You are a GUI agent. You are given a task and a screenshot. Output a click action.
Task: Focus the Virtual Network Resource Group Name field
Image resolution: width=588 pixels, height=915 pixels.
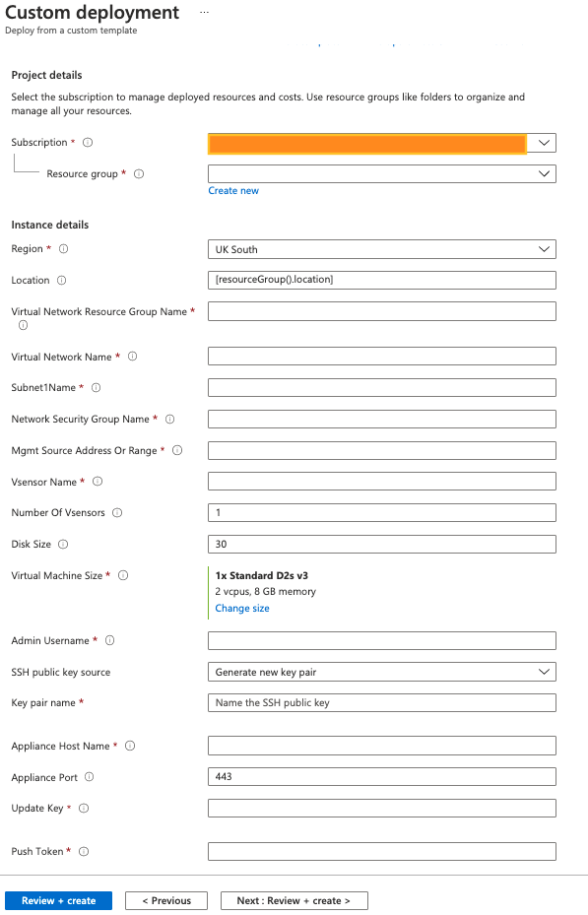(382, 311)
